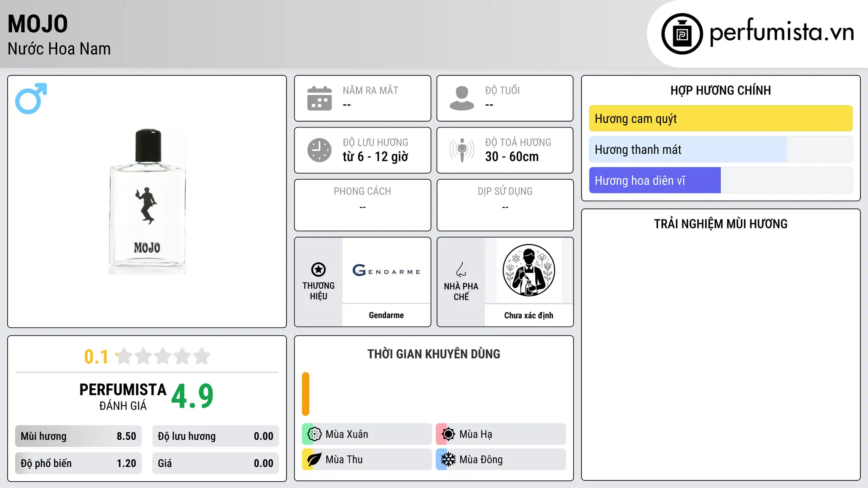Click the blue male gender symbol
The height and width of the screenshot is (488, 868).
click(31, 98)
